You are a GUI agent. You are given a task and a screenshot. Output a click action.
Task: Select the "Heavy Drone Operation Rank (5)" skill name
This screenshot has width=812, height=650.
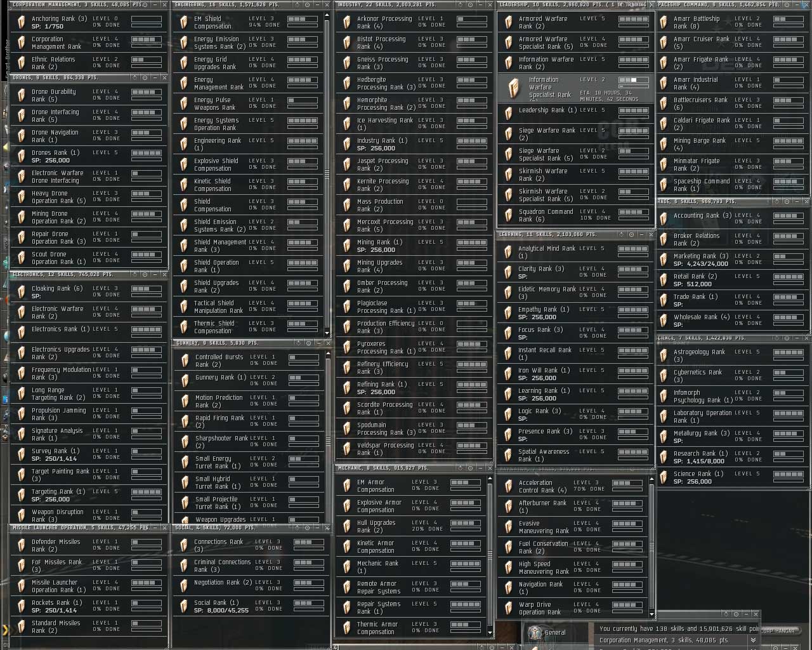click(x=59, y=197)
